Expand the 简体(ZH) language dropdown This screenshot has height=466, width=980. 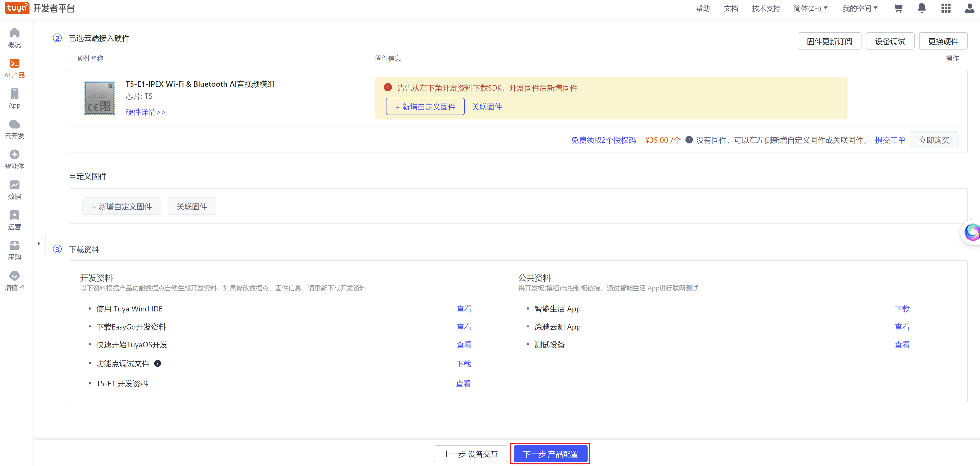(810, 8)
